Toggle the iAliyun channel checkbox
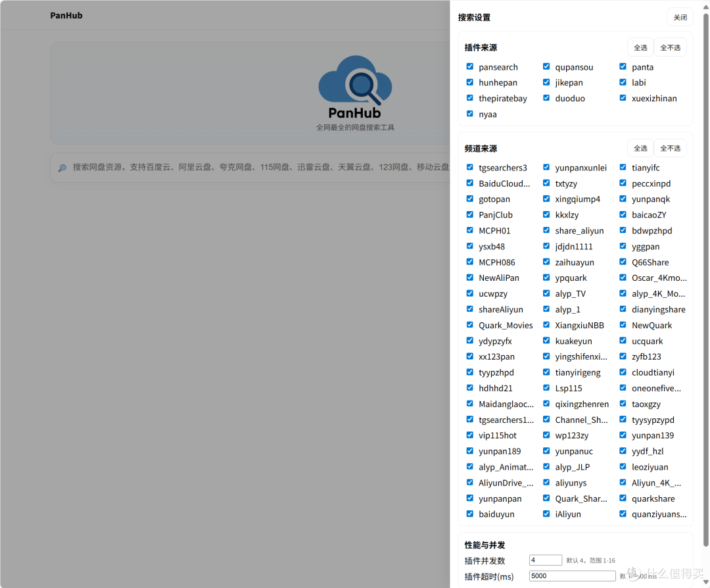 coord(546,514)
